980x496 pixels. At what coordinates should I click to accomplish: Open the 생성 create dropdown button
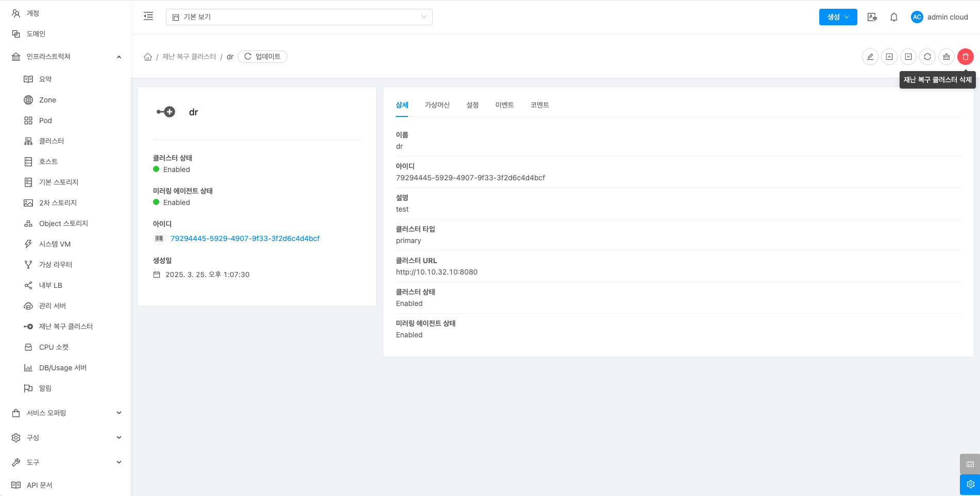click(838, 17)
